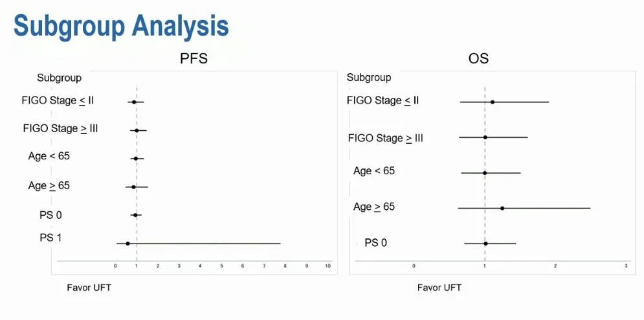The image size is (644, 320).
Task: Select the OS chart heading
Action: coord(478,59)
